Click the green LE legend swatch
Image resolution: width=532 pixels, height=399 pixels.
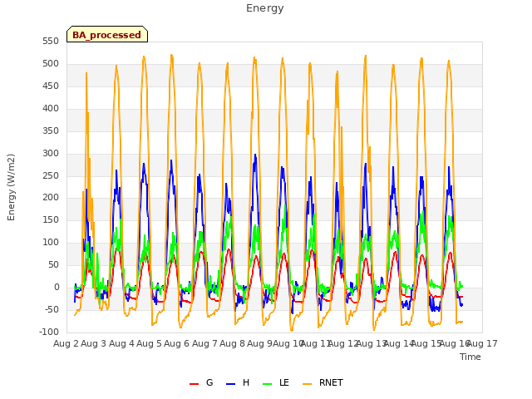click(268, 384)
